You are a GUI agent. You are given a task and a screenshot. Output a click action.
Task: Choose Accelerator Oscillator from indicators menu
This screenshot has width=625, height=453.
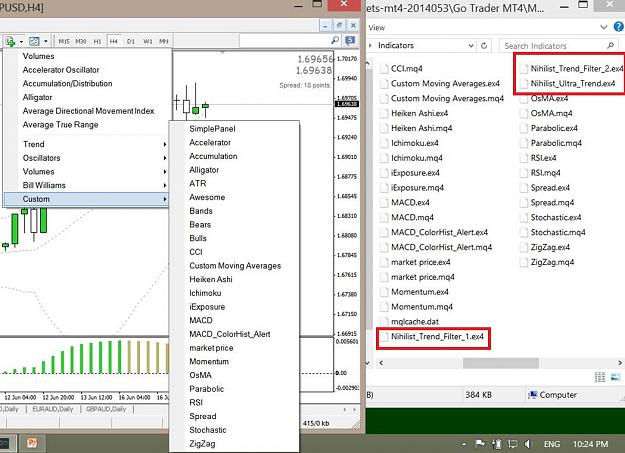61,70
